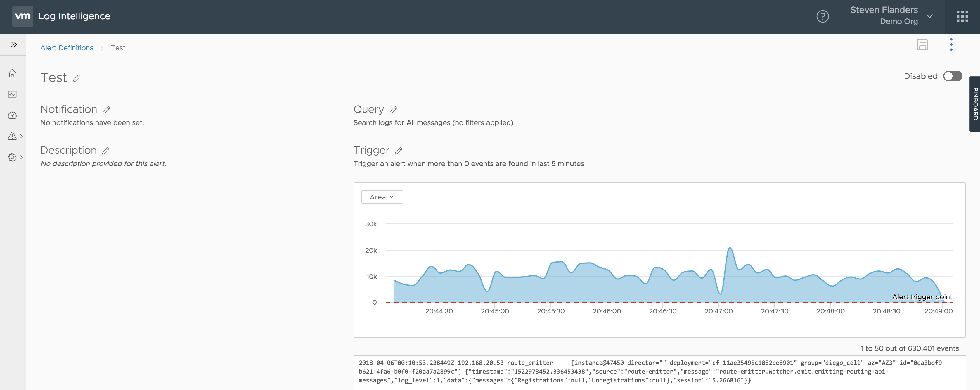Click the Home sidebar icon
Screen dimensions: 980x390
[12, 73]
